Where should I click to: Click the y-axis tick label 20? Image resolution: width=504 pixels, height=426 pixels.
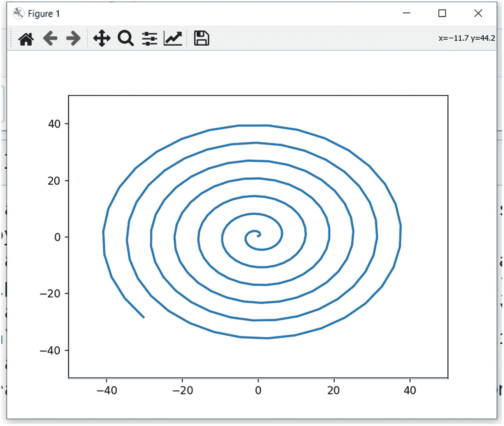coord(54,181)
